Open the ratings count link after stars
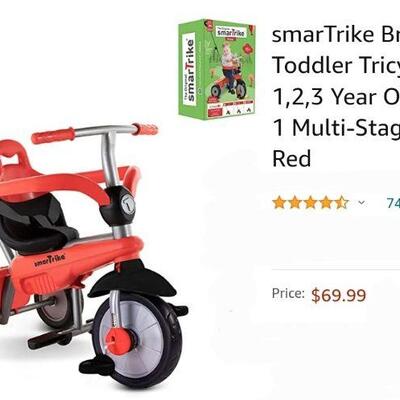 coord(393,202)
